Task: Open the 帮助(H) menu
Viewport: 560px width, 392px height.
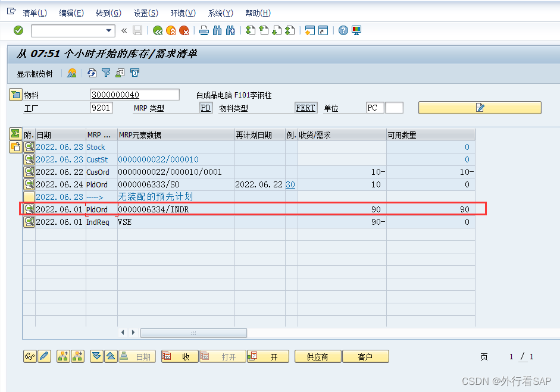Action: click(x=258, y=13)
